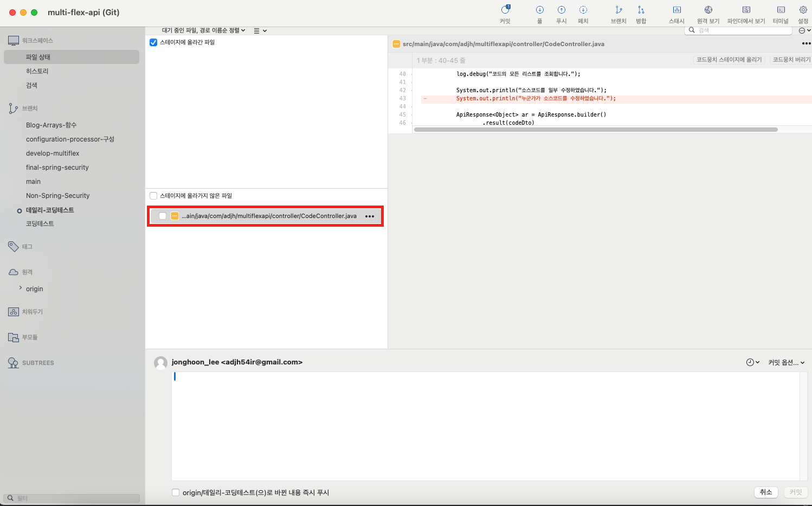Click into the commit message text area

tap(486, 426)
